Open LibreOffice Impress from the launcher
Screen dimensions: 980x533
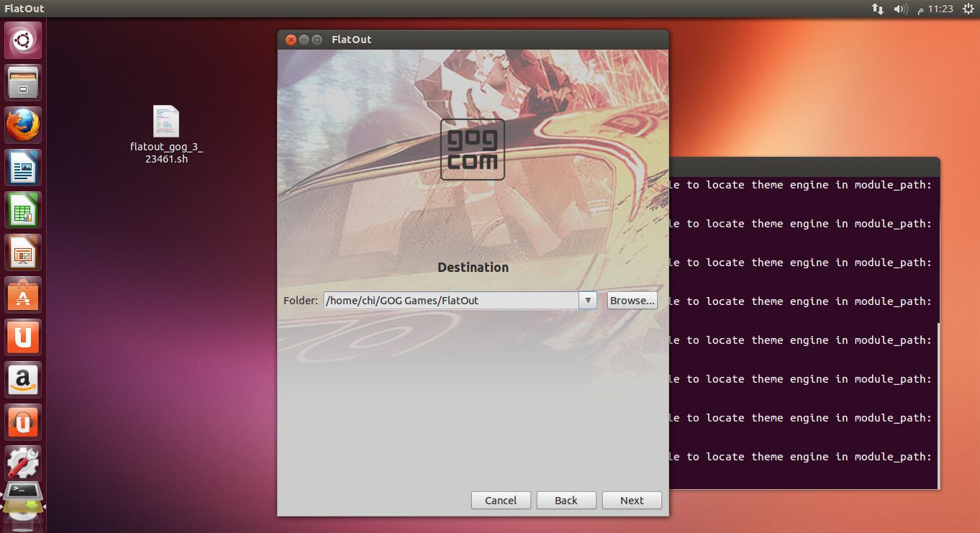(x=24, y=252)
